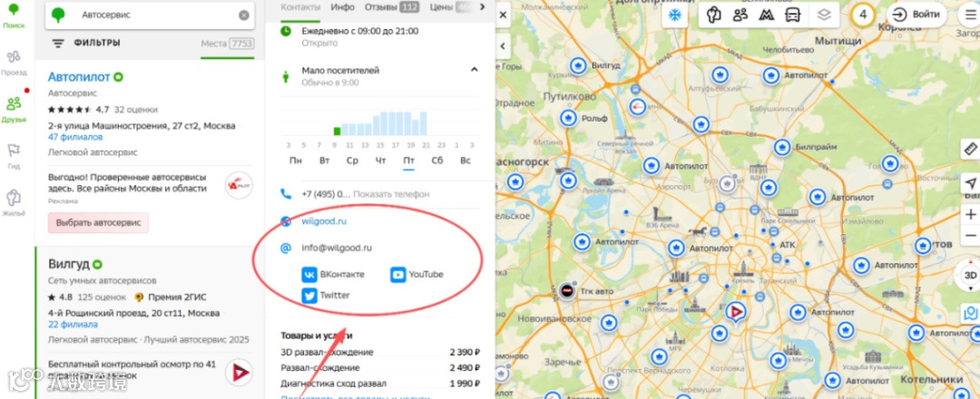Collapse the side panel with left arrow
This screenshot has height=399, width=980.
click(x=503, y=45)
